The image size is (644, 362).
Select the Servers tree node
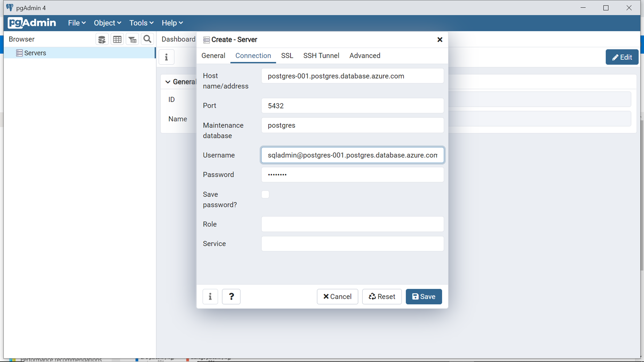pyautogui.click(x=35, y=53)
